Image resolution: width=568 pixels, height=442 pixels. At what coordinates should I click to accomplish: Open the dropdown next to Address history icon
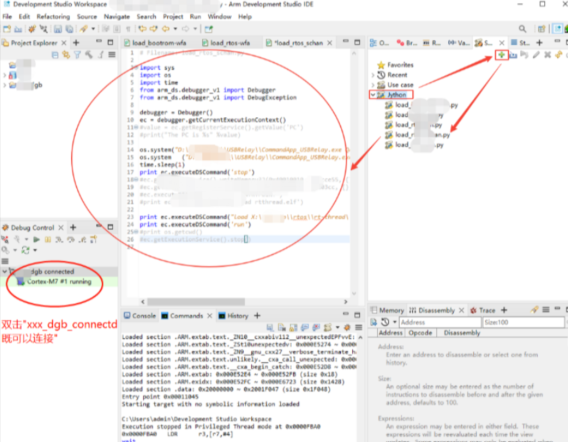(x=394, y=322)
